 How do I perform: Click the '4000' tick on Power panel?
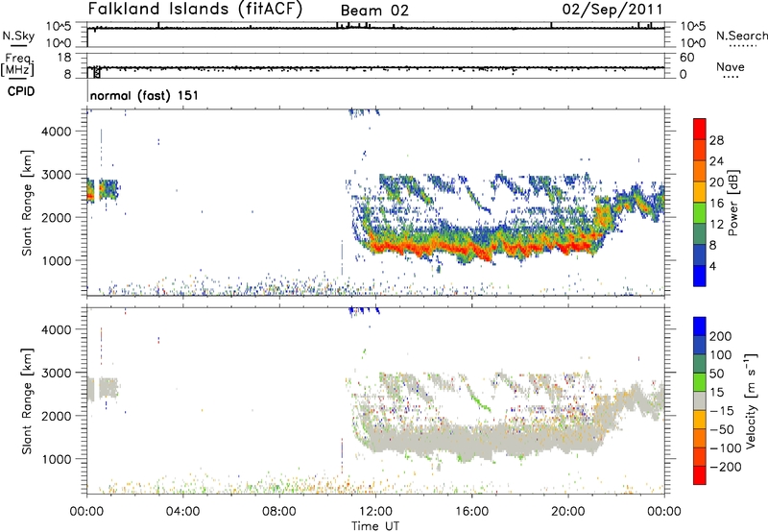[x=56, y=132]
